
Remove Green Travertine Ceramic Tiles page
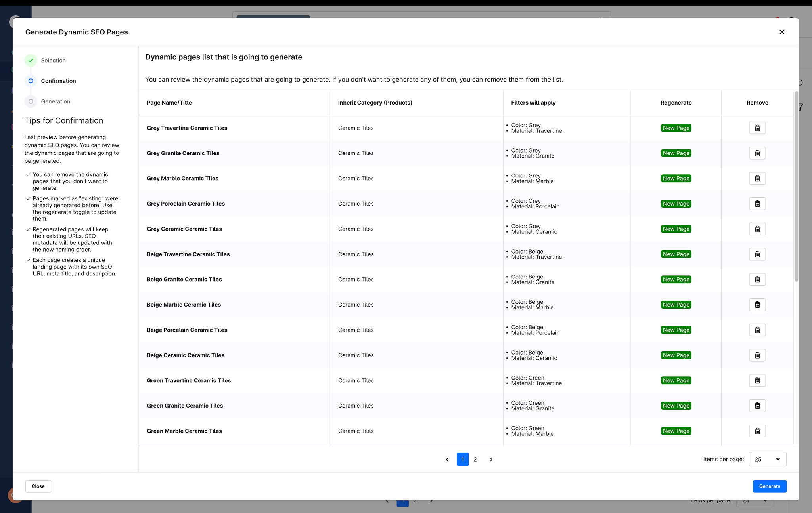pos(757,381)
